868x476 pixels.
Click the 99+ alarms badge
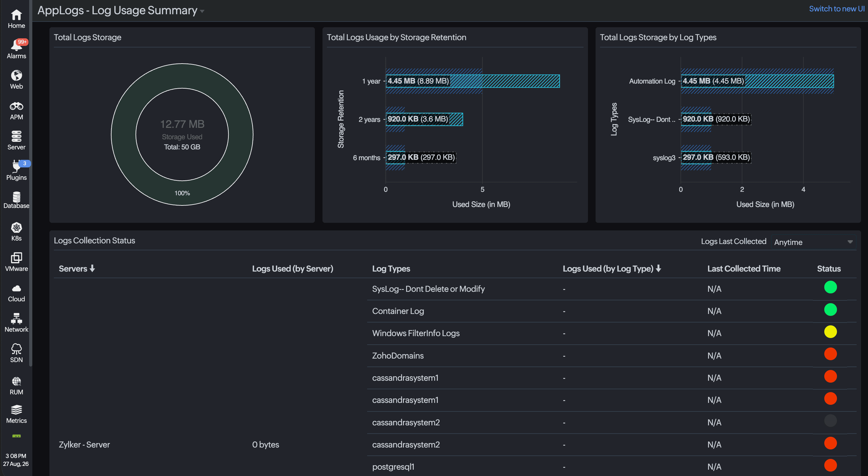(x=22, y=42)
